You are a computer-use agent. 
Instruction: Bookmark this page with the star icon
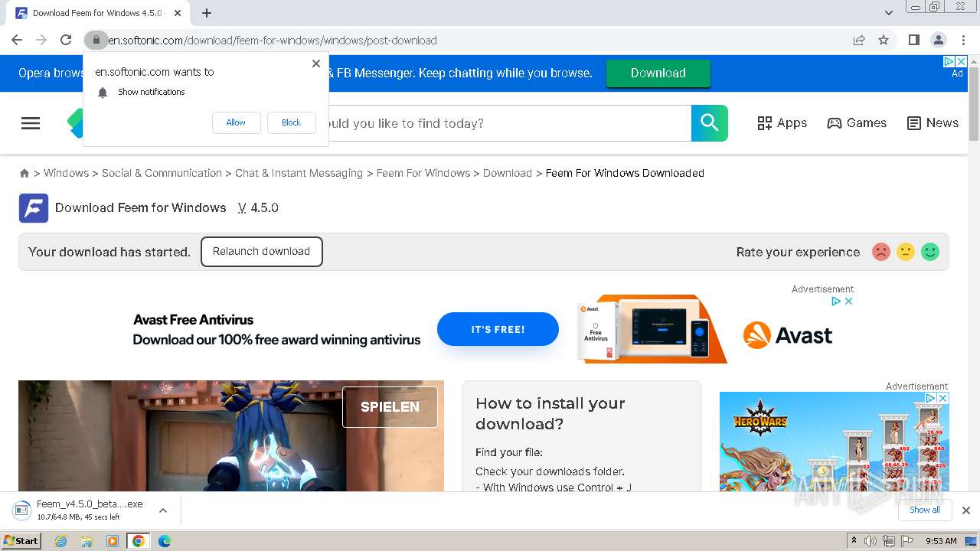pyautogui.click(x=884, y=40)
